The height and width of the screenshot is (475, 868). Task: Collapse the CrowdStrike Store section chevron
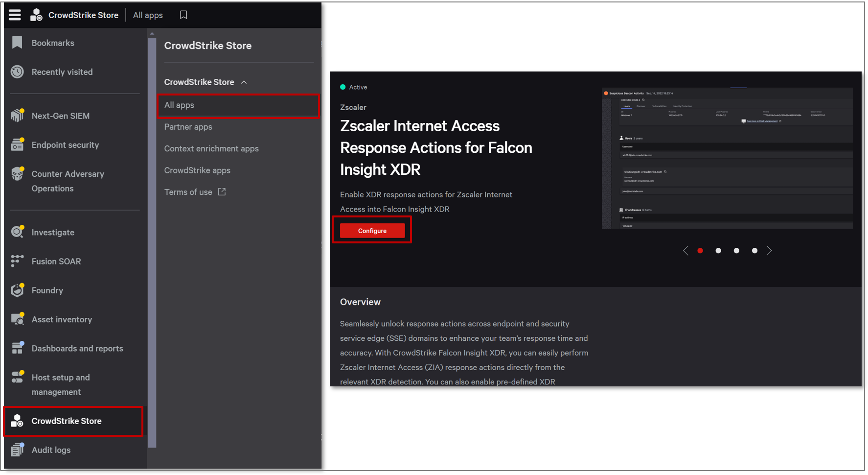(244, 82)
